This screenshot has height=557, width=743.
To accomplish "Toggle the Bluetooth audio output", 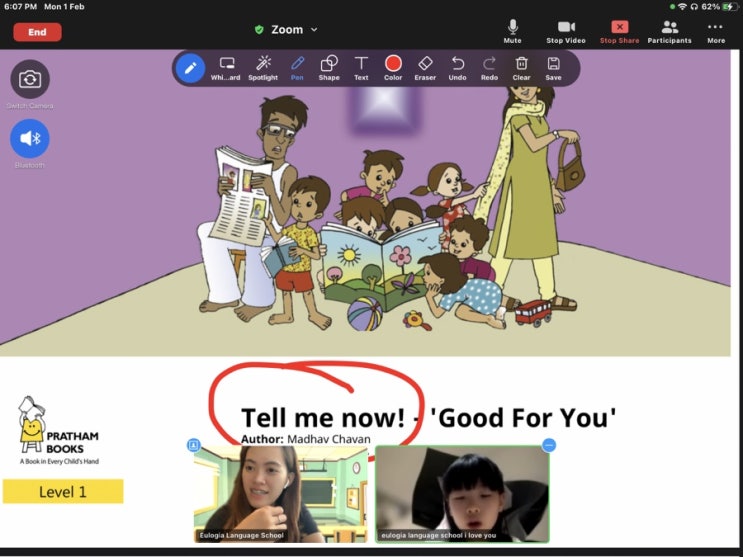I will coord(30,138).
